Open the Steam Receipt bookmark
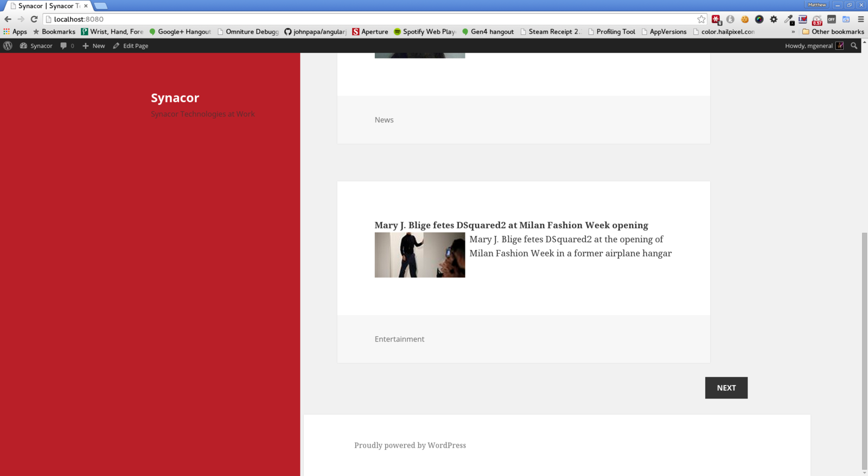This screenshot has width=868, height=476. pos(551,31)
